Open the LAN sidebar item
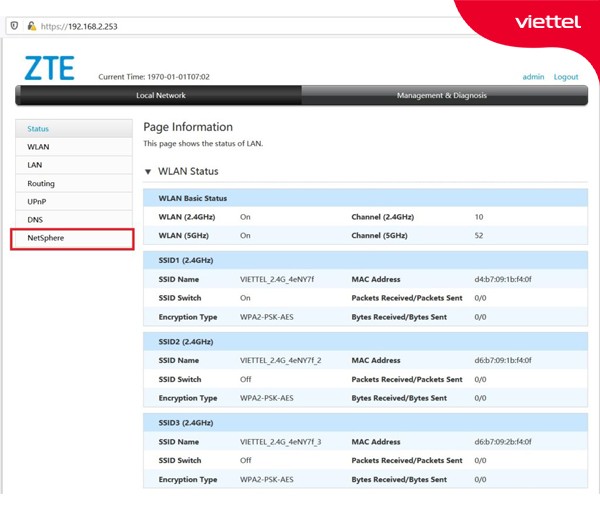The height and width of the screenshot is (525, 600). pyautogui.click(x=74, y=165)
